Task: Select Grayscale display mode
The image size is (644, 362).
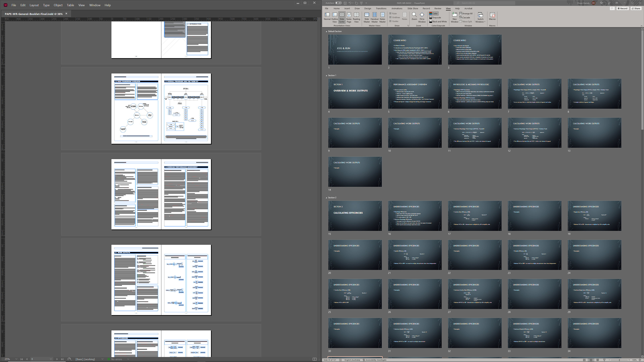Action: pos(435,17)
